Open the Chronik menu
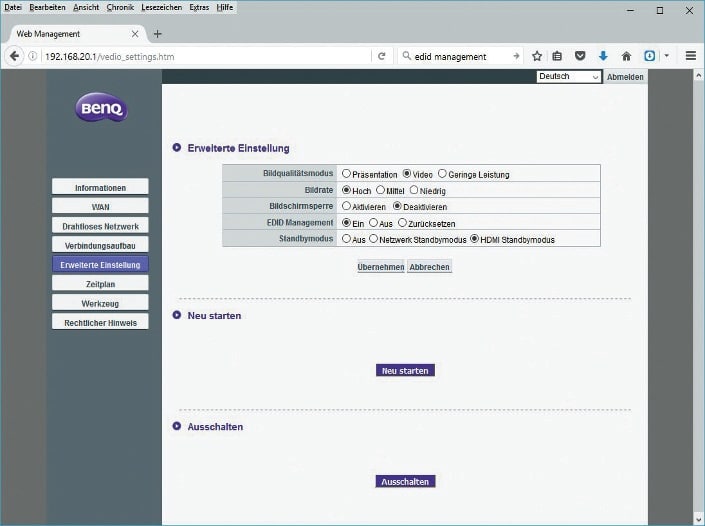 120,8
